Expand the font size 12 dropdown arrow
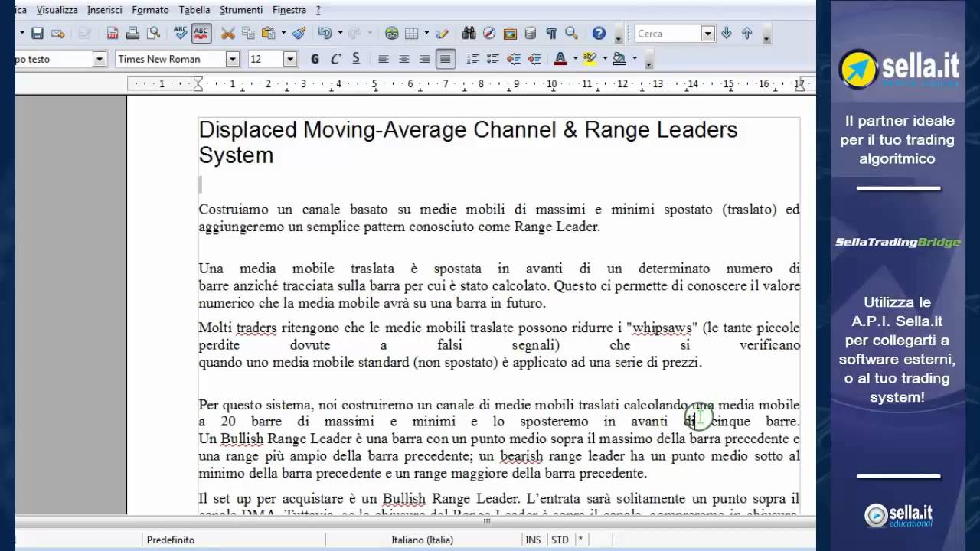 pyautogui.click(x=290, y=59)
